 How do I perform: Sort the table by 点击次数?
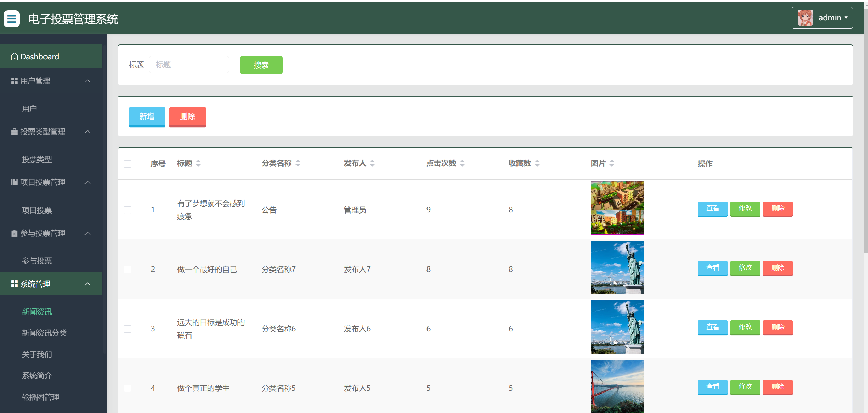pos(462,163)
